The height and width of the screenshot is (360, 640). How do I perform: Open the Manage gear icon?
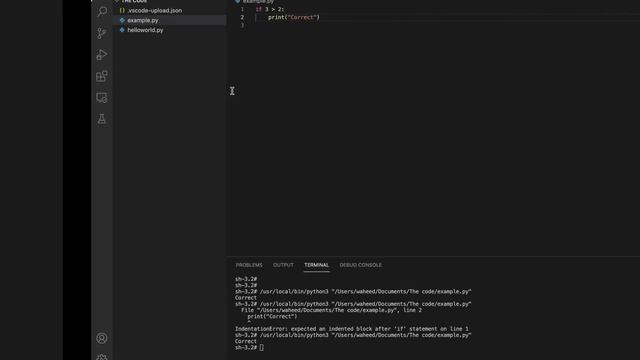(102, 357)
